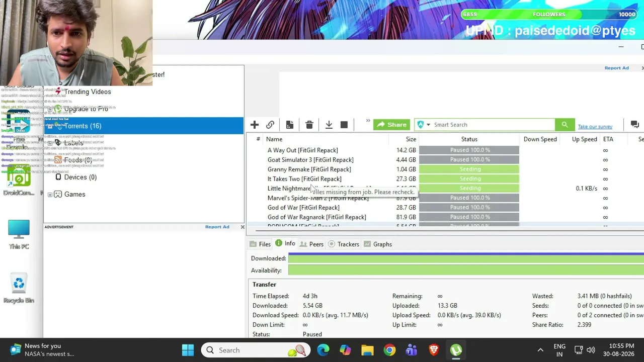The width and height of the screenshot is (644, 362).
Task: Switch to the Files tab
Action: click(x=260, y=244)
